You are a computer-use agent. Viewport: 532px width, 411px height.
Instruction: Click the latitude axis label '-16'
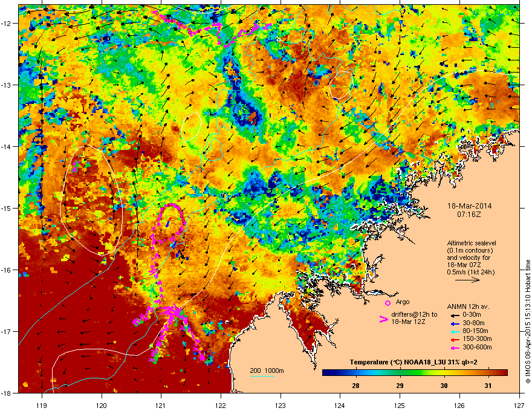pos(6,270)
